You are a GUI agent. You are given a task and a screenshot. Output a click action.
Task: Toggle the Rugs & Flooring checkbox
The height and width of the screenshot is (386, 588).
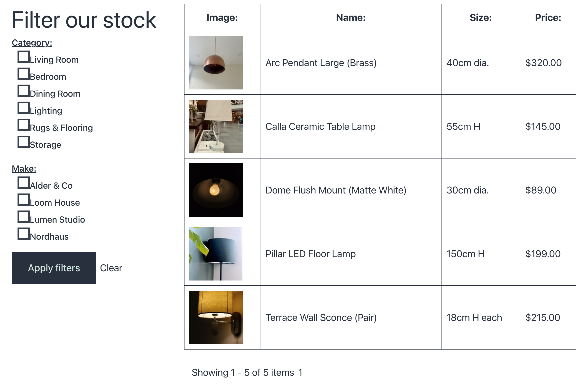tap(24, 125)
